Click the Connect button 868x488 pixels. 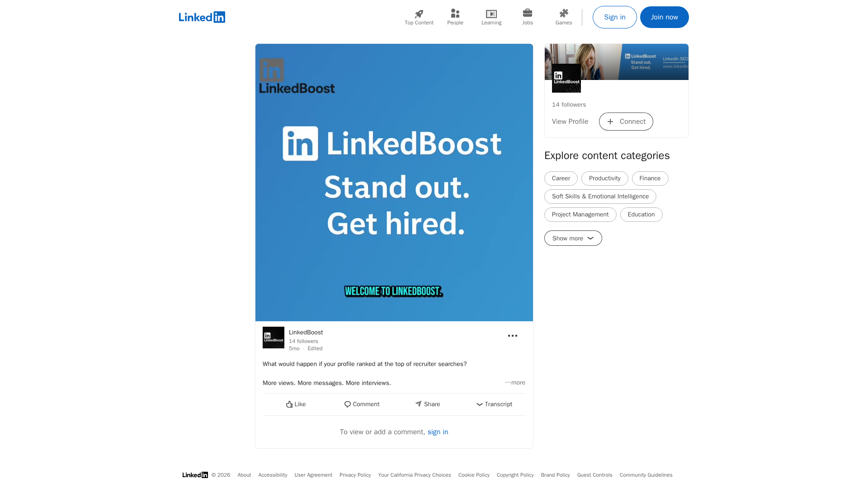click(x=626, y=122)
